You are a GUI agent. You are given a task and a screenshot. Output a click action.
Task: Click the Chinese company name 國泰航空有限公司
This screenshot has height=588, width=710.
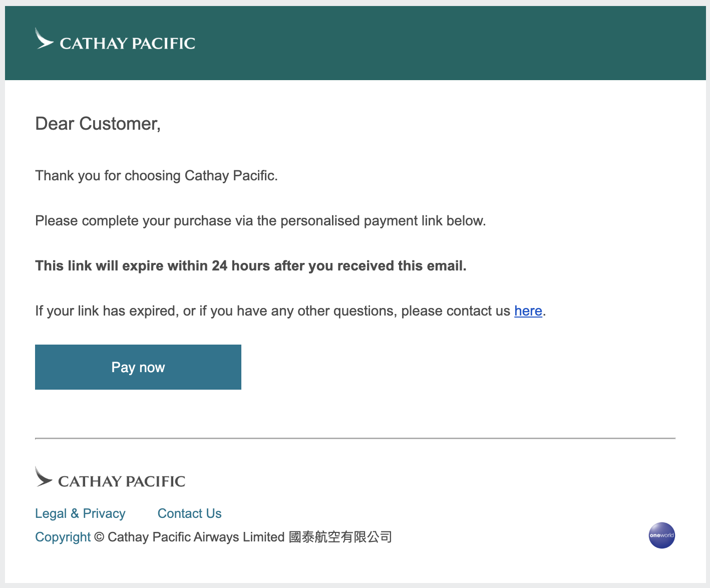(340, 537)
